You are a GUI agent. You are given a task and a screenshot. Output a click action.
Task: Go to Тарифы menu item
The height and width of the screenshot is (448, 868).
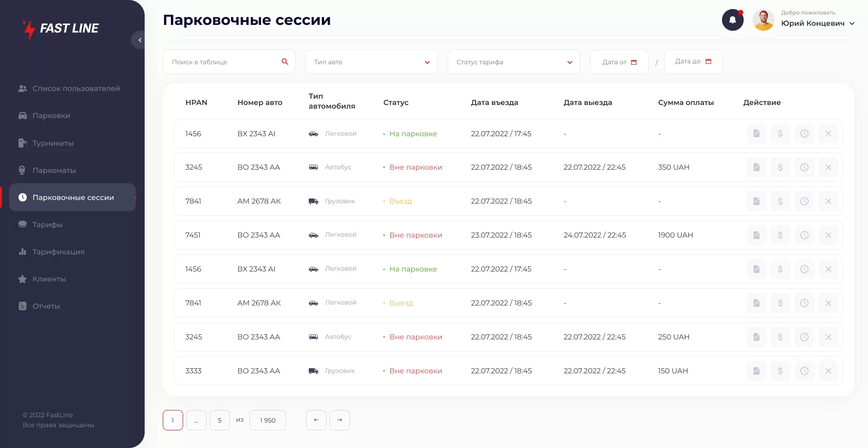47,225
